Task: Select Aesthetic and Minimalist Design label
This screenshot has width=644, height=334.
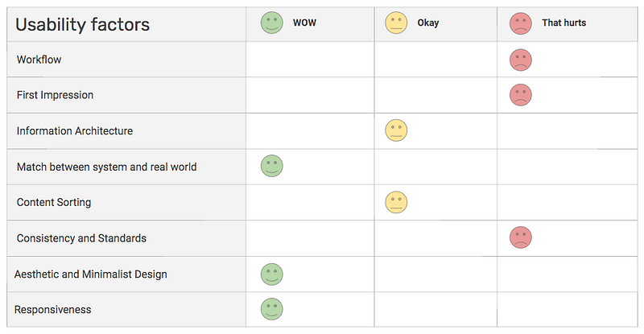Action: pos(91,274)
